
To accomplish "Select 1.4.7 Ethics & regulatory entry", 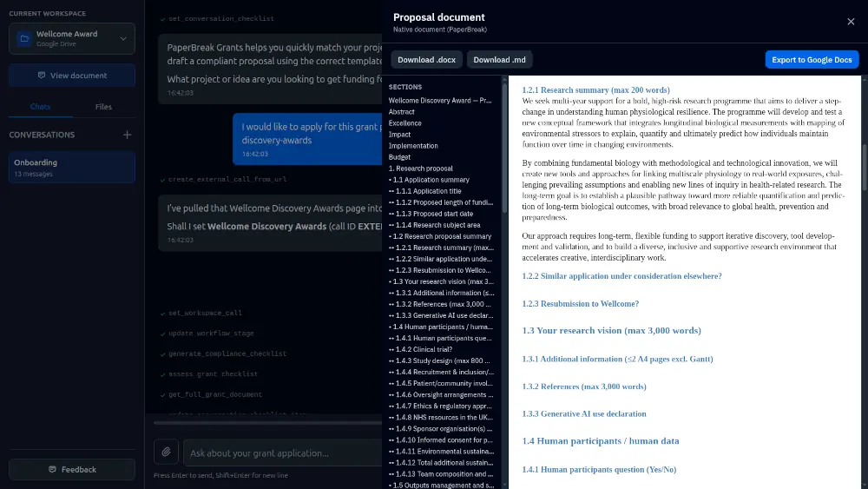I will click(x=440, y=406).
